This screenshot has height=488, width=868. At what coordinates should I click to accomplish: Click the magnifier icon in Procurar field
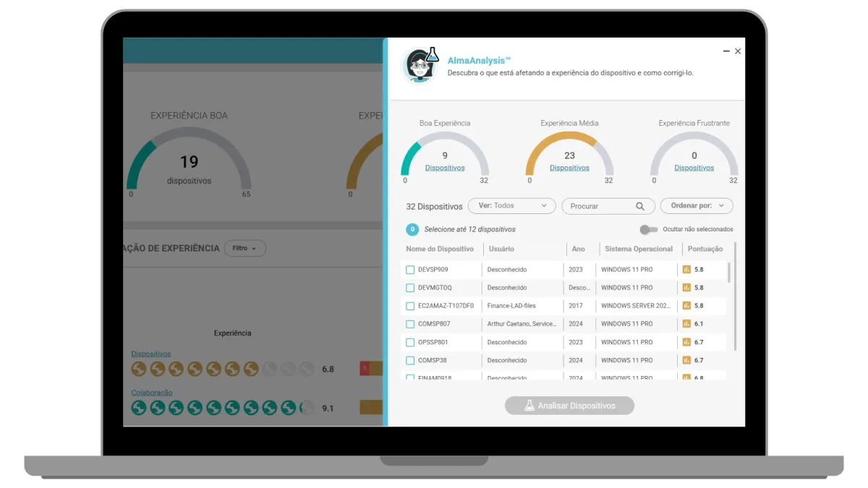pyautogui.click(x=640, y=206)
